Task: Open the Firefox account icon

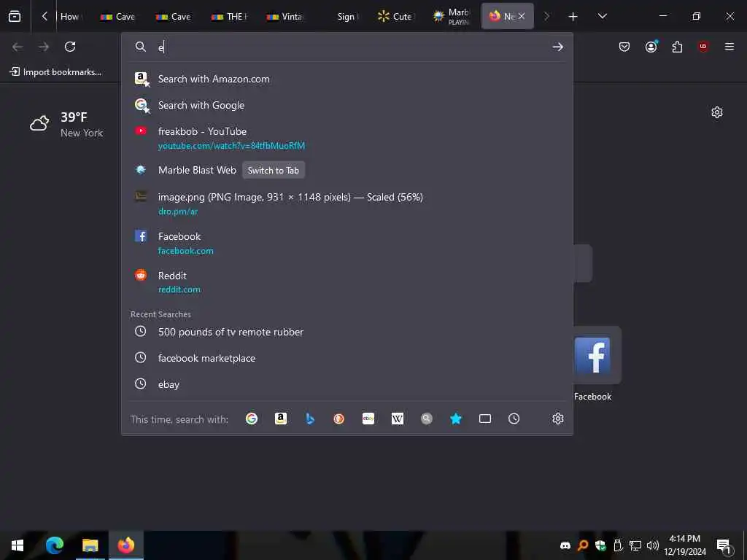Action: 651,47
